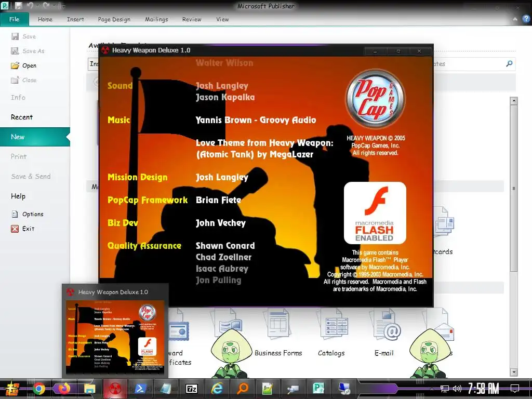Click the network icon in system tray
This screenshot has height=399, width=532.
coord(445,389)
